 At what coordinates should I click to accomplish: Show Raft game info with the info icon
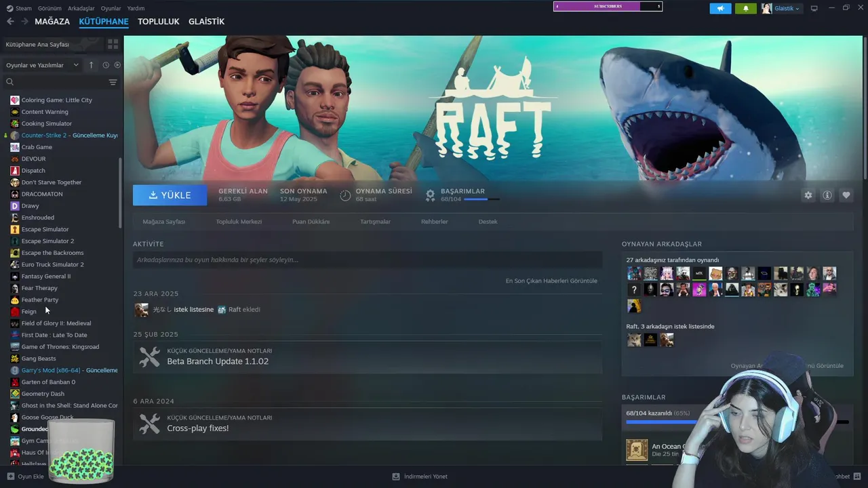827,195
